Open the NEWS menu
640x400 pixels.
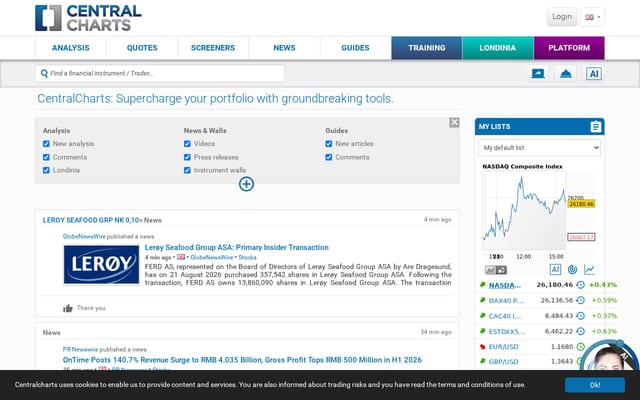pyautogui.click(x=284, y=48)
